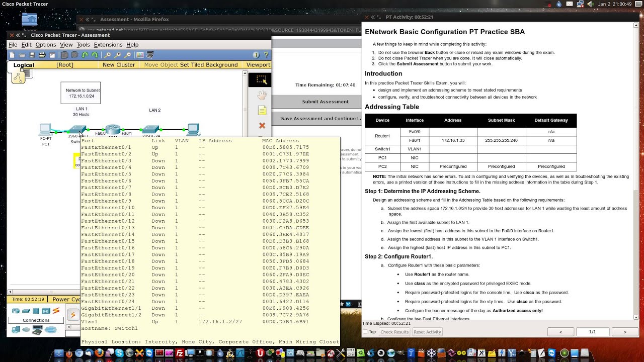644x362 pixels.
Task: Click Save Assessment and Continue Later button
Action: click(x=321, y=119)
